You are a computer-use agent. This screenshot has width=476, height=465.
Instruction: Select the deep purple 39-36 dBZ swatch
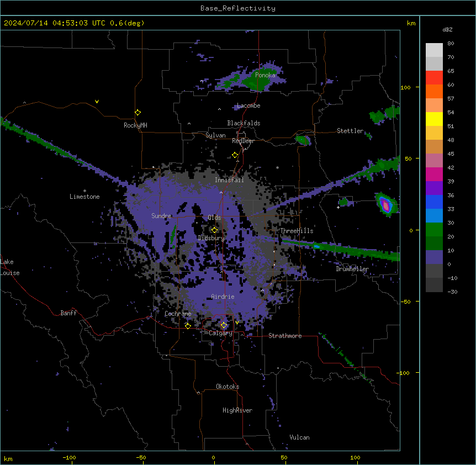434,188
